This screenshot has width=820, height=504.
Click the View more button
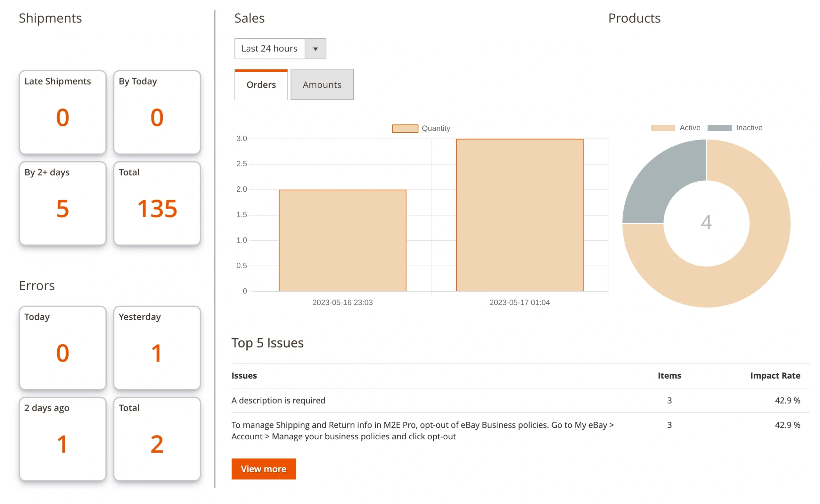coord(263,469)
